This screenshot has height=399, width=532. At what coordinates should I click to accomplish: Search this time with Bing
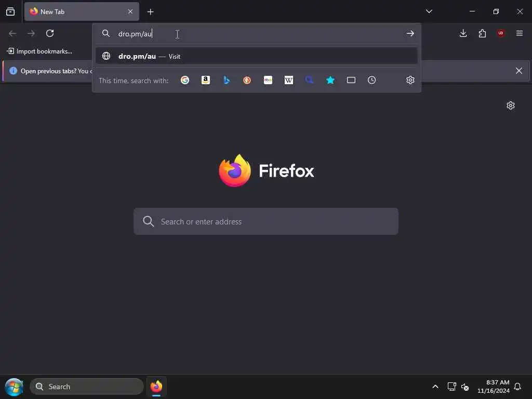click(x=227, y=80)
